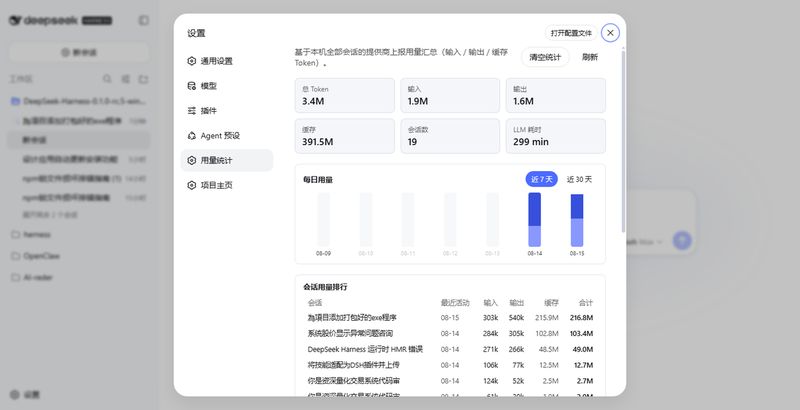Screen dimensions: 800x410
Task: Switch chart to 近 7 天
Action: (x=541, y=180)
